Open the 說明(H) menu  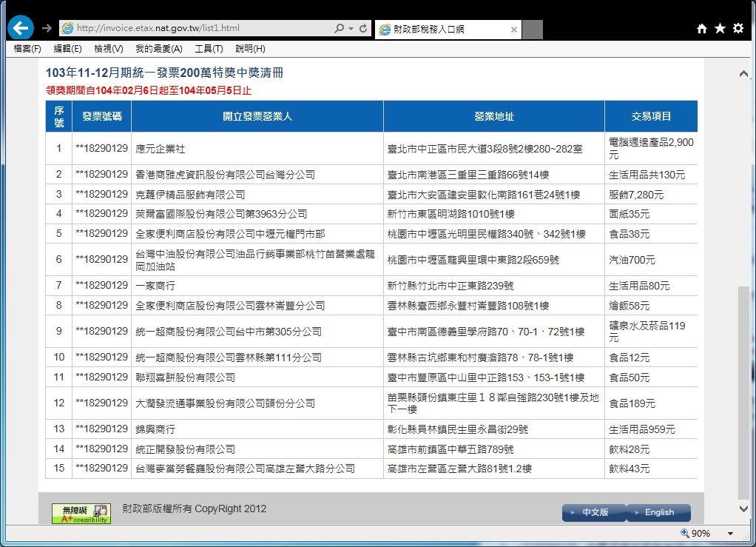pyautogui.click(x=250, y=49)
